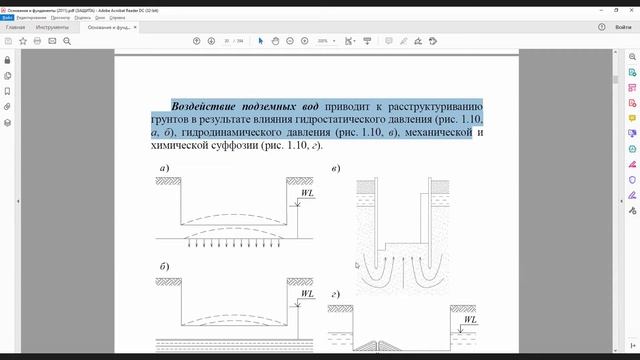
Task: Click the Войти sign-in button
Action: 623,27
